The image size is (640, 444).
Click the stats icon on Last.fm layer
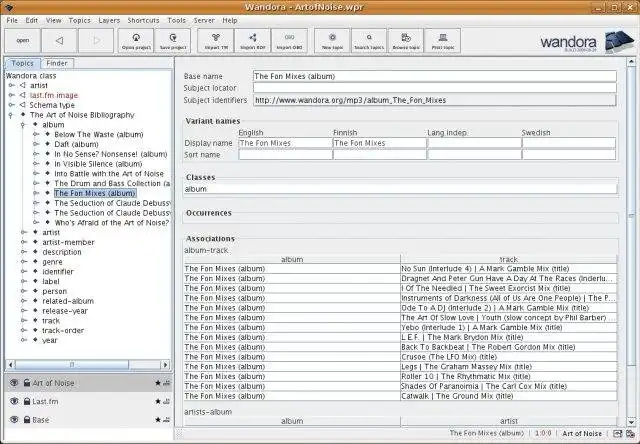point(166,402)
